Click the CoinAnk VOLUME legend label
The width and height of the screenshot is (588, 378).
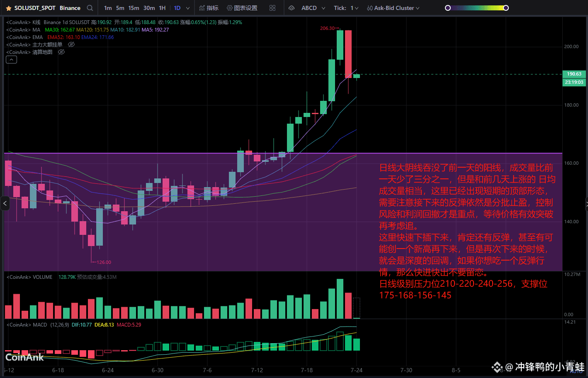29,277
